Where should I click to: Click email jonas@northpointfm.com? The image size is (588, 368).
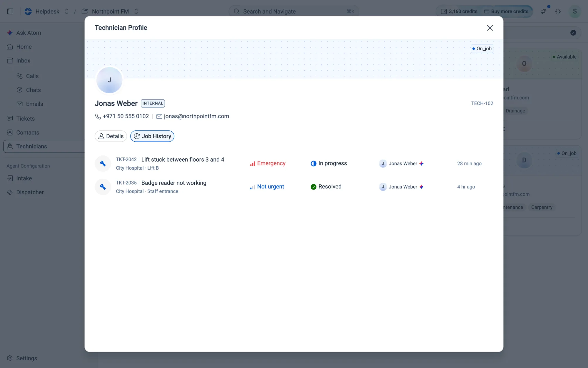coord(196,116)
